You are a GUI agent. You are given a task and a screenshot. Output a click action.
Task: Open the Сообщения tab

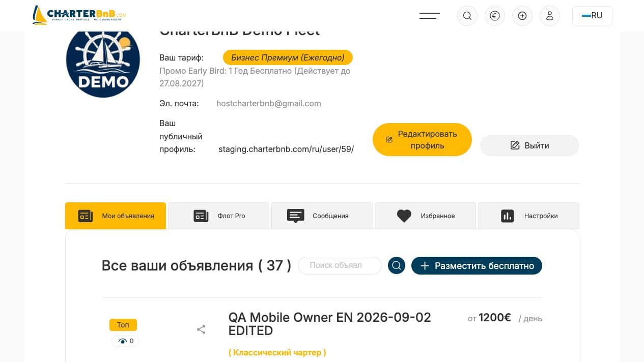pos(322,216)
